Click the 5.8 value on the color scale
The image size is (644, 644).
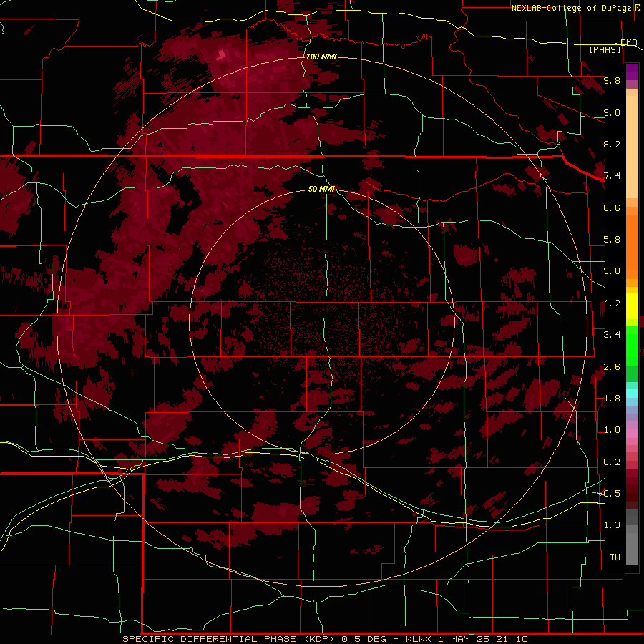coord(612,240)
